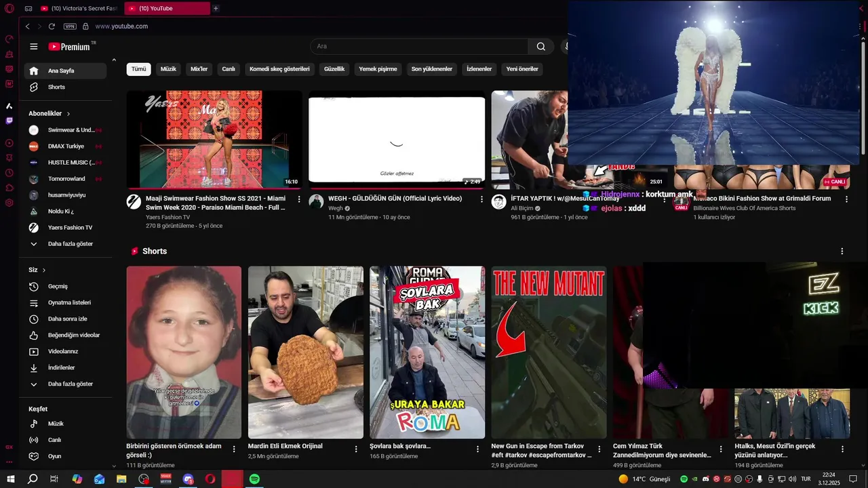The height and width of the screenshot is (488, 868).
Task: Open Tomorrowland subscription channel
Action: (65, 179)
